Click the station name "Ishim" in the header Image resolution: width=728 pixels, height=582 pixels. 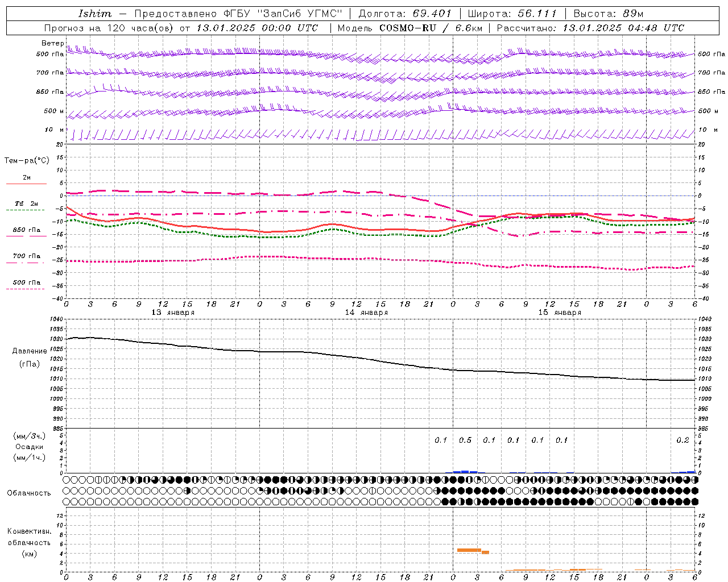pos(95,14)
